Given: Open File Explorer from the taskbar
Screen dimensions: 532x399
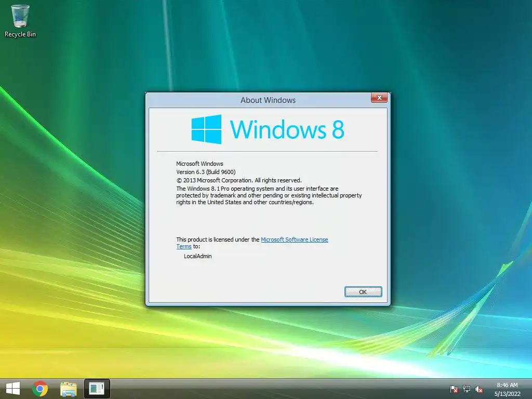Looking at the screenshot, I should (68, 389).
